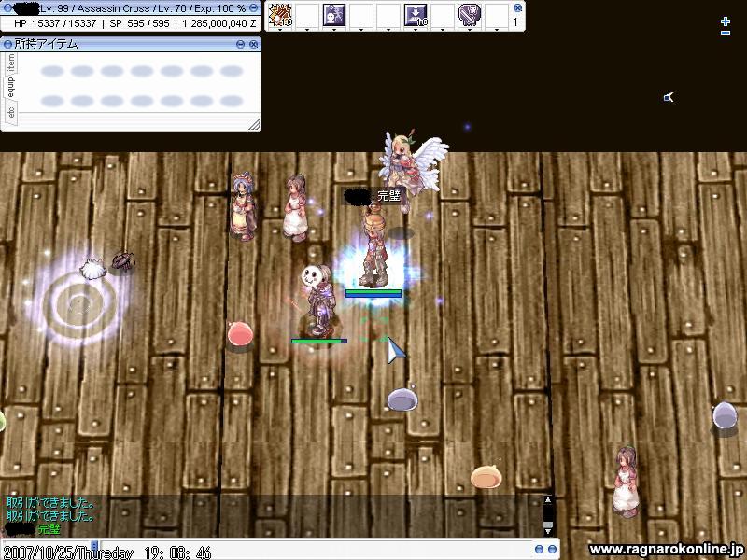Screen dimensions: 747x560
Task: Click the upper 取引ができました。 chat line
Action: [50, 503]
